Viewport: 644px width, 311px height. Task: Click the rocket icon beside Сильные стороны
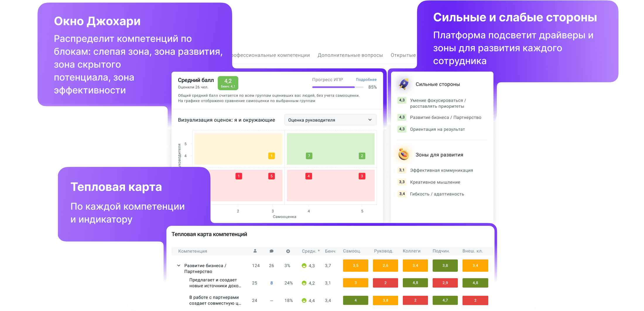[x=404, y=84]
